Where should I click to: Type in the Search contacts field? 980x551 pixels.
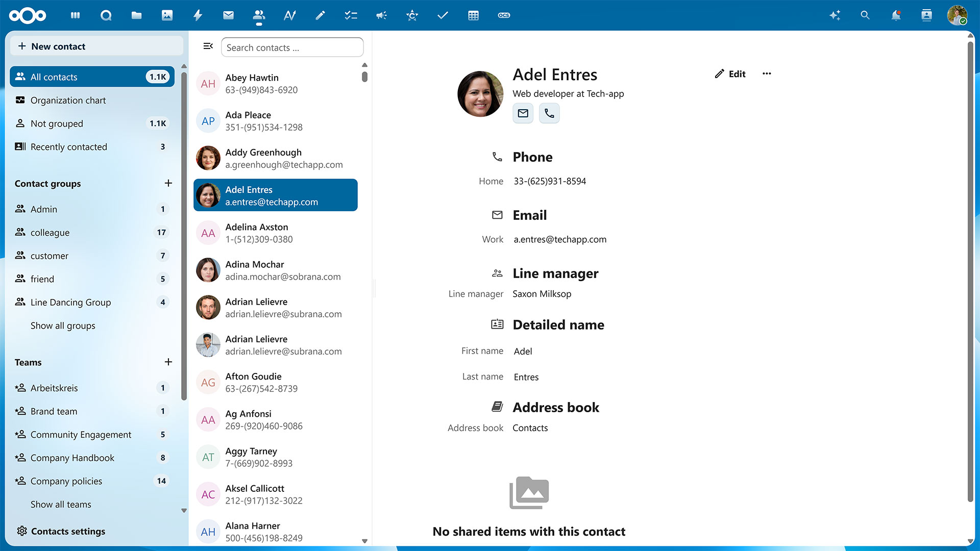(x=292, y=47)
